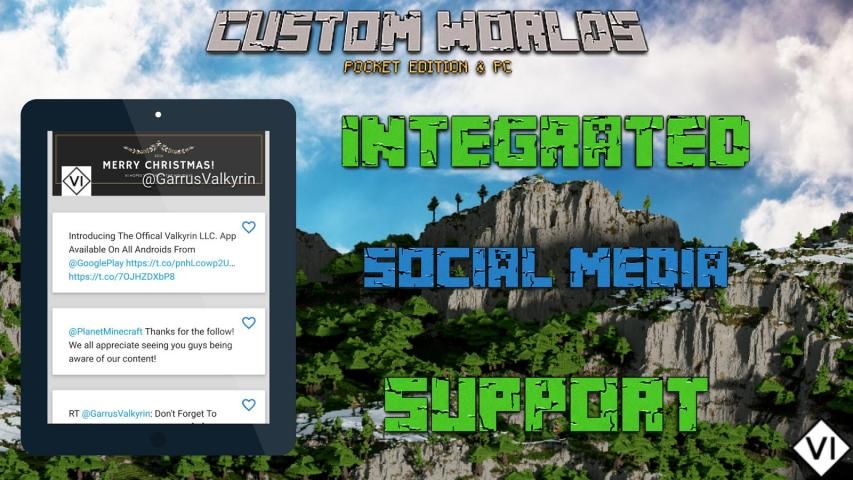The height and width of the screenshot is (480, 853).
Task: Tap the tablet's front camera dot
Action: (158, 115)
